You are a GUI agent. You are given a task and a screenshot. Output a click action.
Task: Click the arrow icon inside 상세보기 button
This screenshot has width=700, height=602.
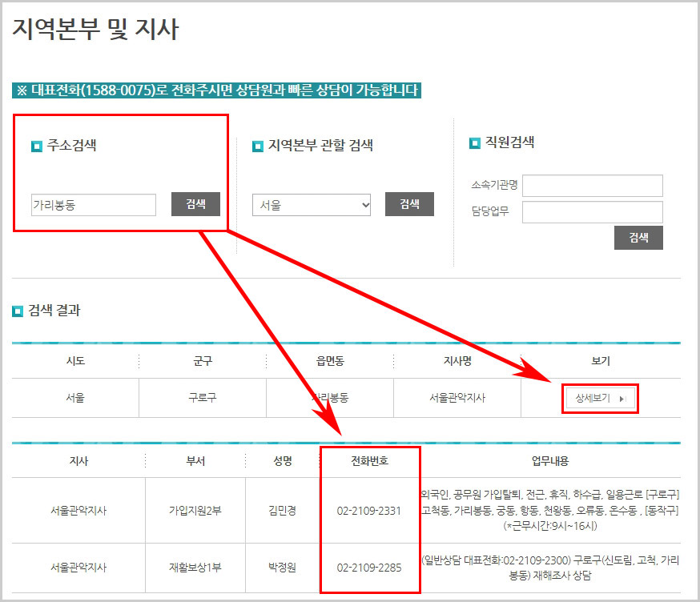point(624,398)
